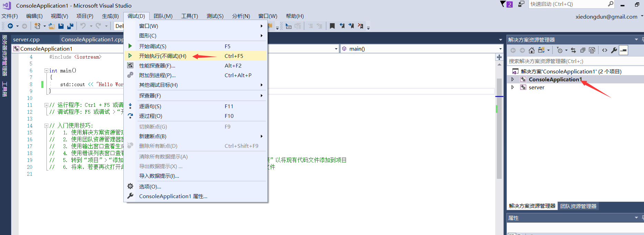Switch to the Team Explorer (团队资源管理器) tab
The height and width of the screenshot is (235, 644).
578,206
